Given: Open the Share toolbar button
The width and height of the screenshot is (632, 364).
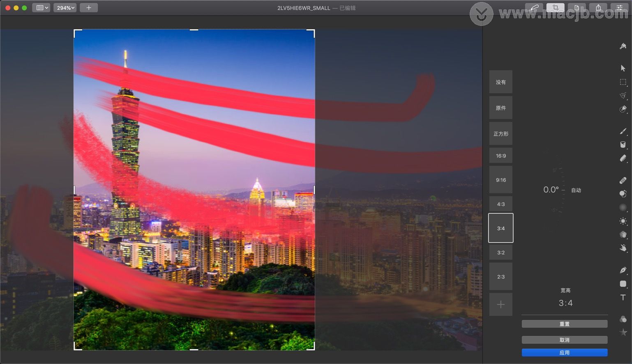Looking at the screenshot, I should 598,7.
